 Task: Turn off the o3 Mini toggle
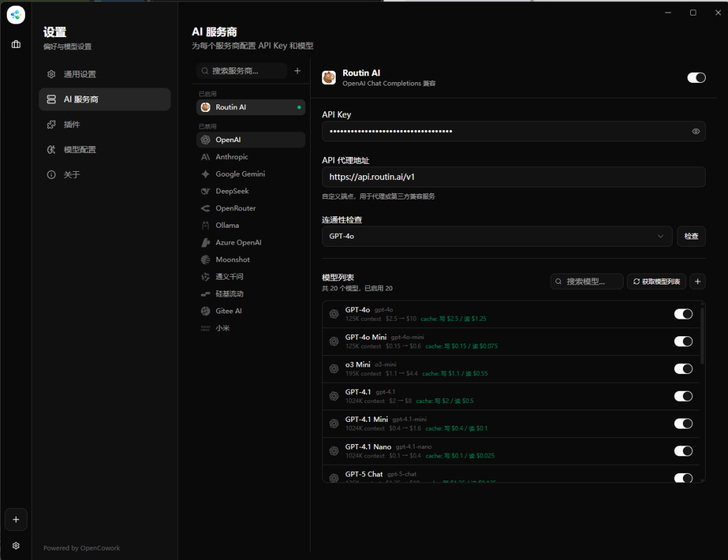pos(683,369)
